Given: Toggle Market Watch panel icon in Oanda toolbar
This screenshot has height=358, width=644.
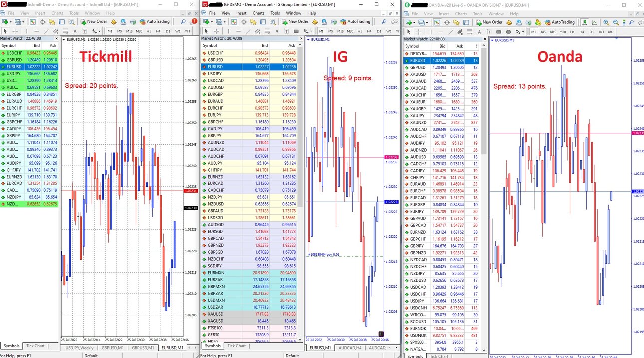Looking at the screenshot, I should click(x=437, y=22).
